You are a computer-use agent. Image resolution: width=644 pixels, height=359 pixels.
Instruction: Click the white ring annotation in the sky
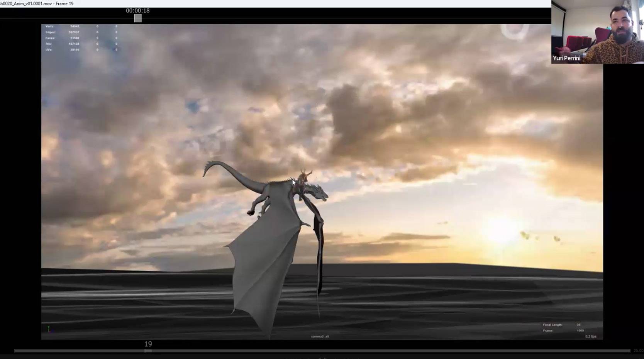click(x=515, y=32)
